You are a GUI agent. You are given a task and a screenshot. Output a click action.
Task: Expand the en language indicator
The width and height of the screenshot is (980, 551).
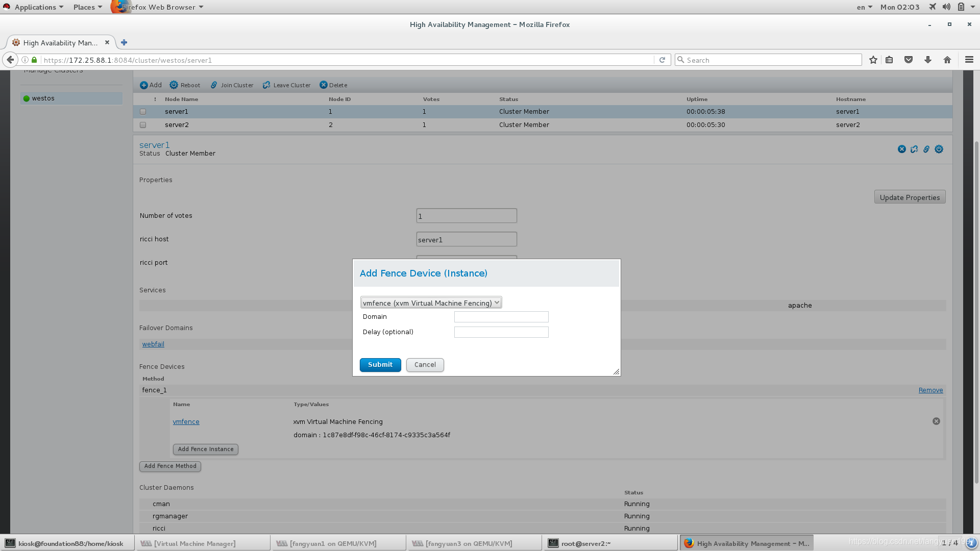pyautogui.click(x=864, y=7)
